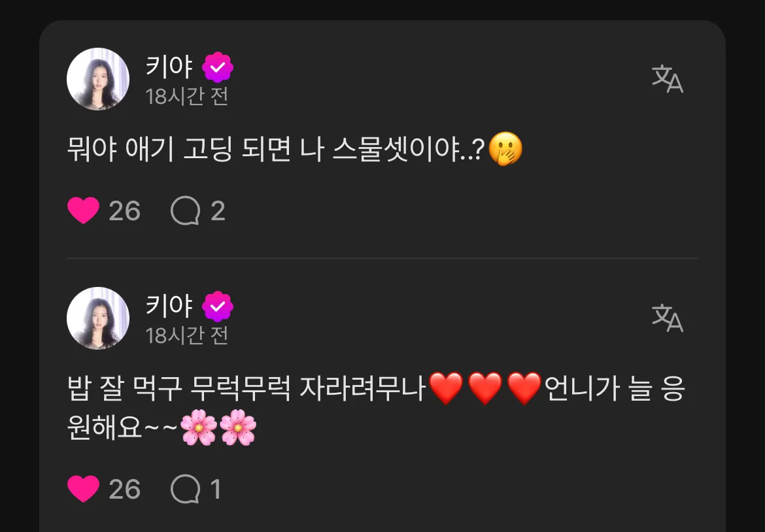
Task: View the 26 likes count on second post
Action: tap(124, 489)
